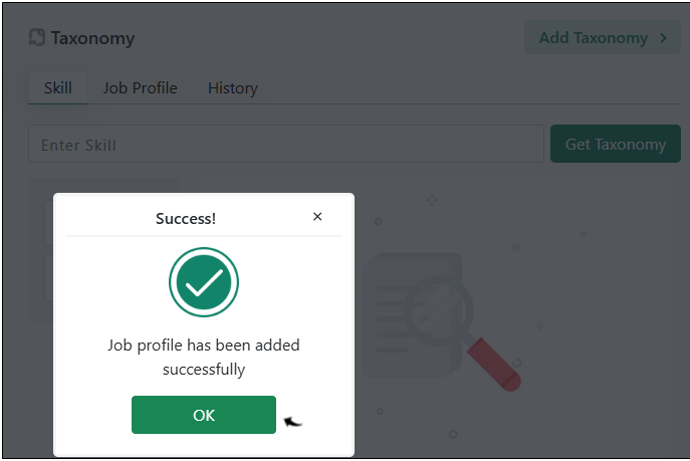
Task: Click the green checkmark success icon
Action: tap(204, 282)
